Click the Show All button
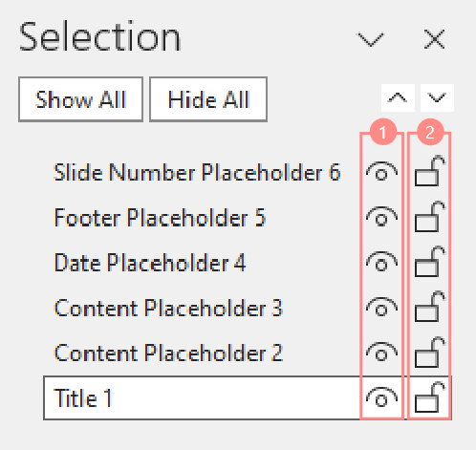This screenshot has height=450, width=476. coord(80,99)
